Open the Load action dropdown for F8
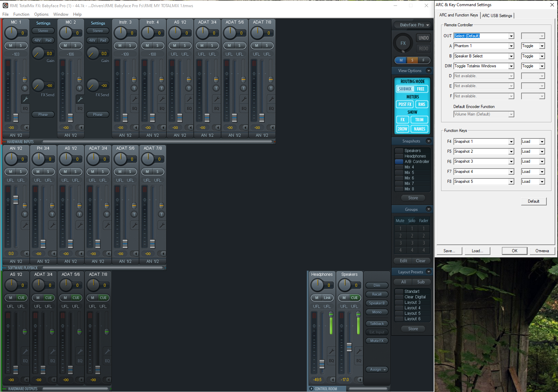 pos(542,182)
